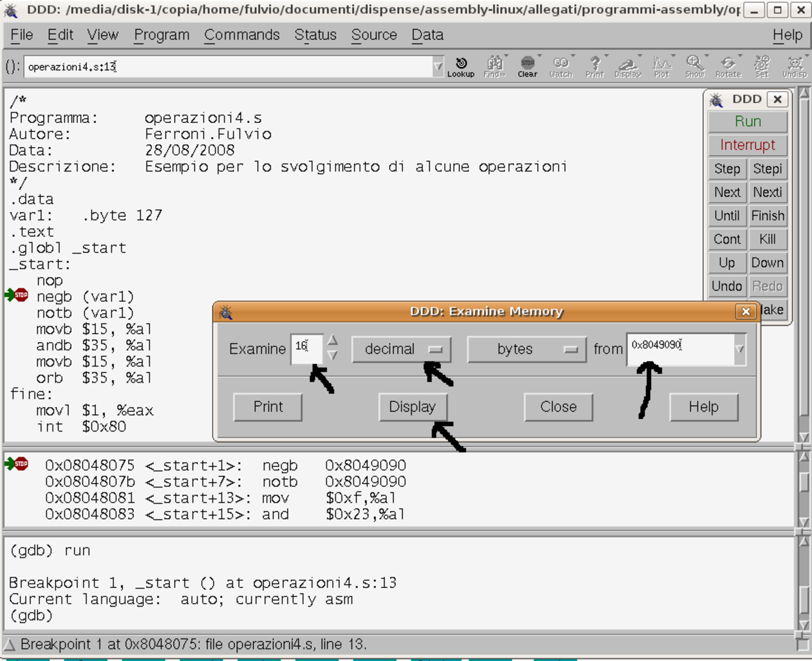Screen dimensions: 812x661
Task: Open the decimal format dropdown
Action: click(x=401, y=349)
